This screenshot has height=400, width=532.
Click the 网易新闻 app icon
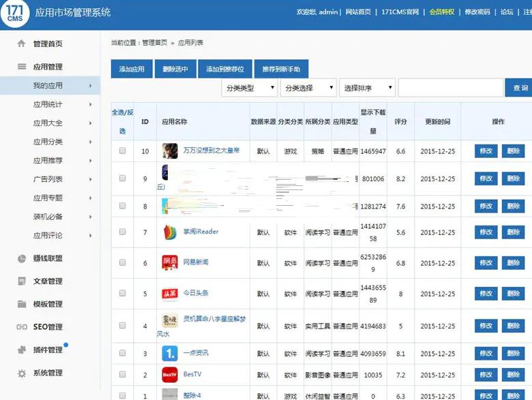click(170, 262)
